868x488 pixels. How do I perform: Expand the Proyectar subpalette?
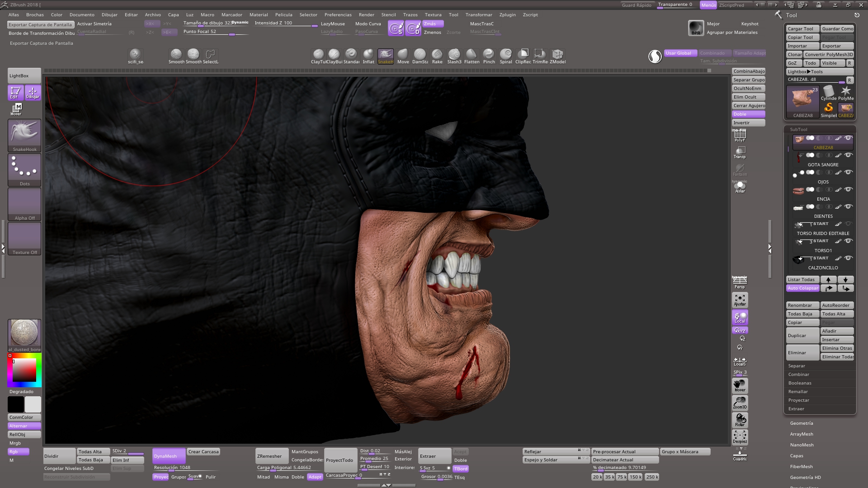point(798,400)
